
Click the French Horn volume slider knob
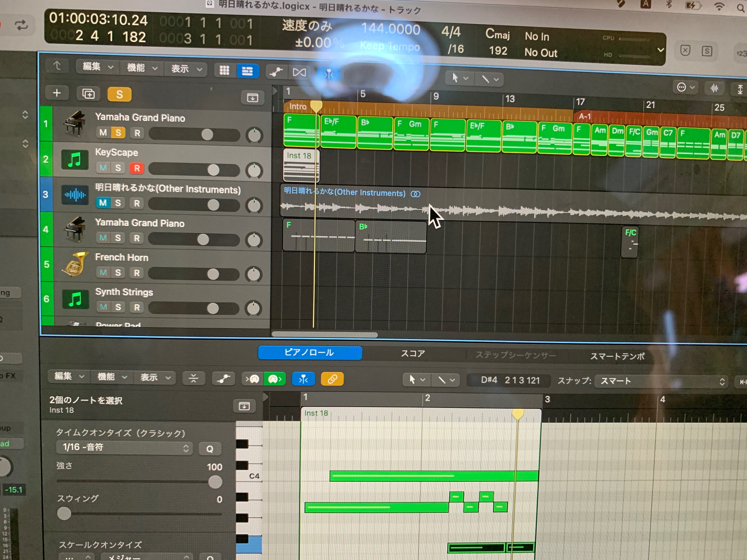coord(213,274)
